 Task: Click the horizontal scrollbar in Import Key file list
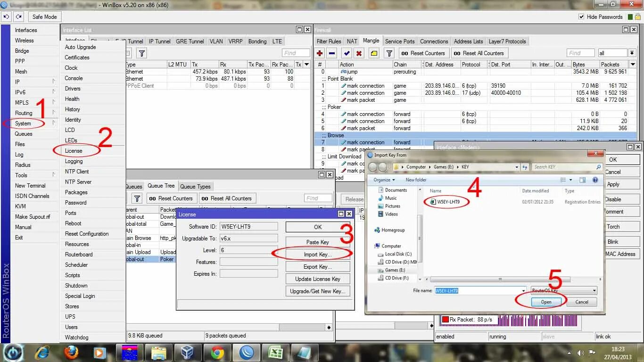tap(500, 280)
